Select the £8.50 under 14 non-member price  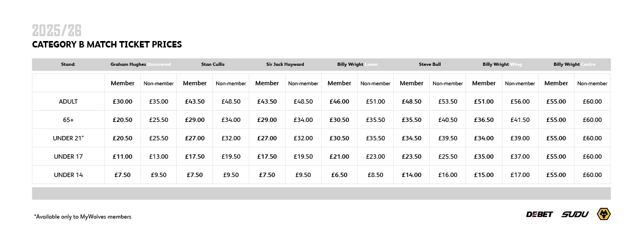tap(375, 175)
